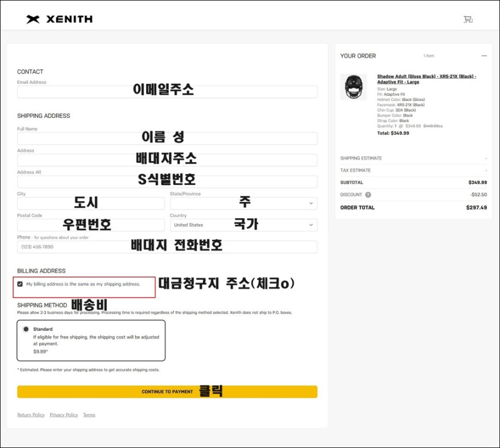Click the '1 item' count text
500x448 pixels.
pyautogui.click(x=429, y=56)
